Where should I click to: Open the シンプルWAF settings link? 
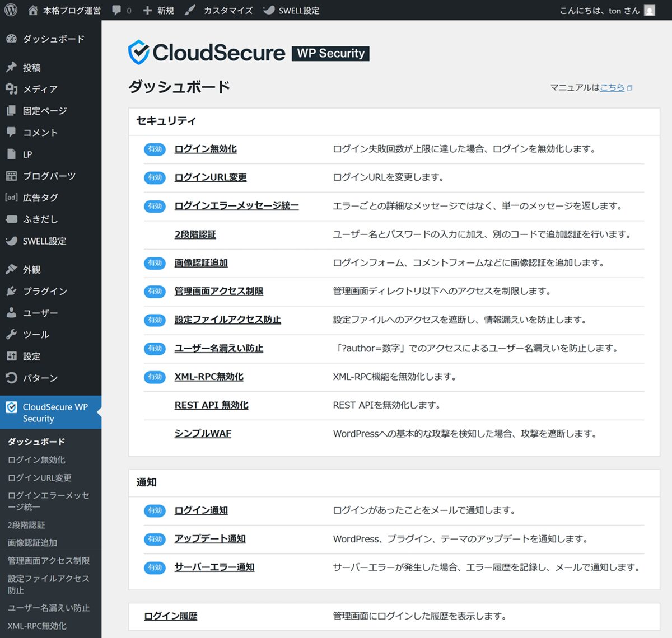coord(203,434)
